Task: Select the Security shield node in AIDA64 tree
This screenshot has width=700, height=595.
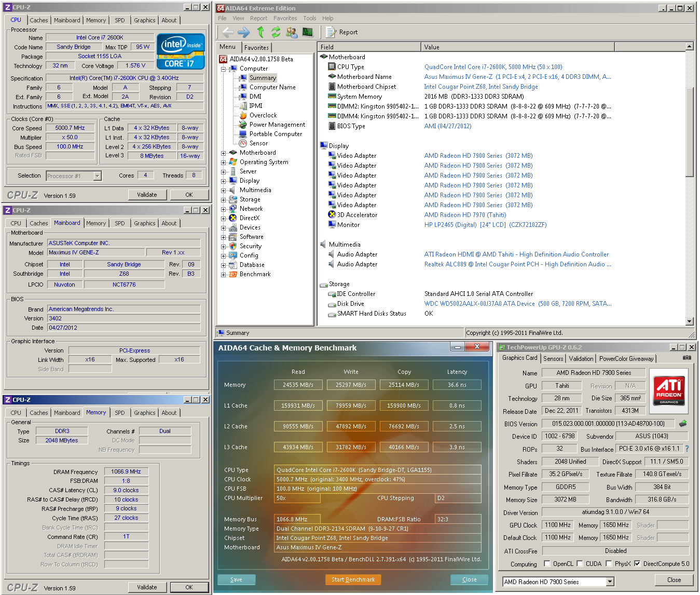Action: click(x=245, y=246)
